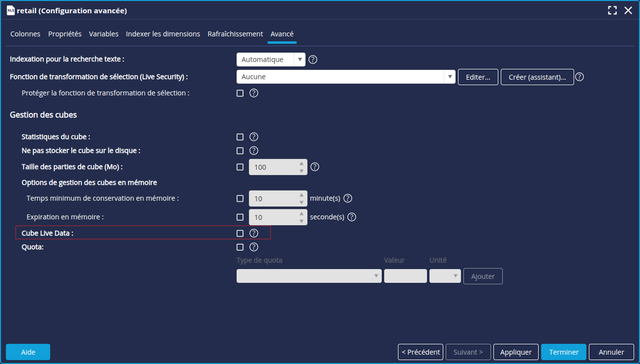Click help icon beside Créer (assistant) button
The height and width of the screenshot is (364, 640).
tap(579, 77)
